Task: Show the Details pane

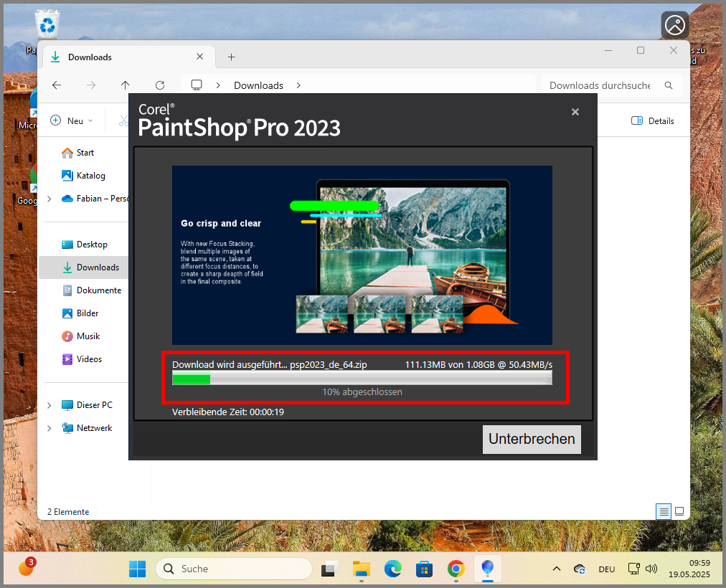Action: tap(652, 120)
